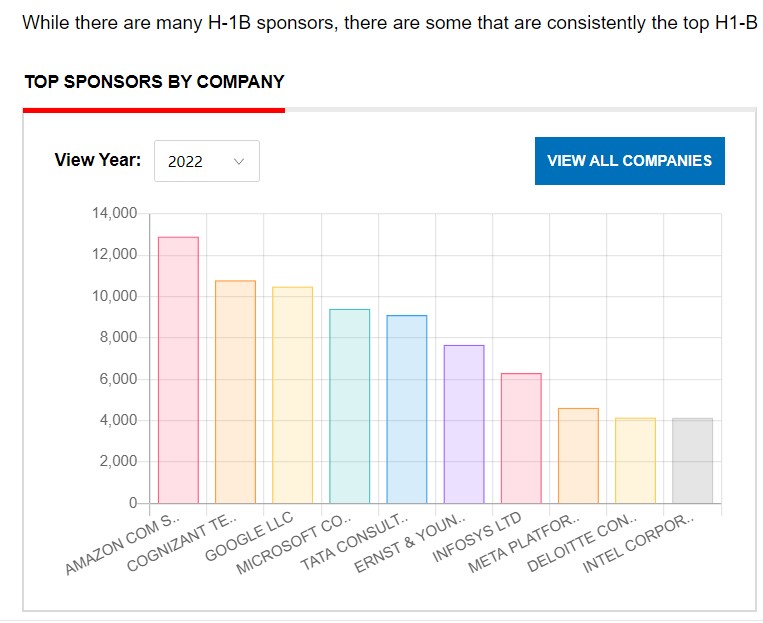Click the H-1B sponsors intro sentence

click(390, 23)
